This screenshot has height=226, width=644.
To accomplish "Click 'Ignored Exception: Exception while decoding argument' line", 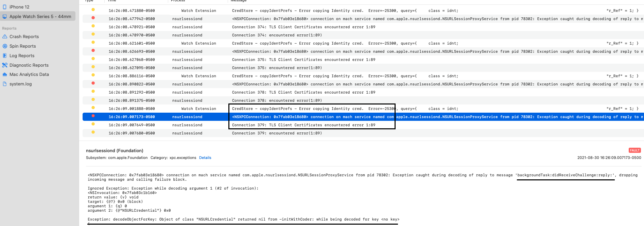I will [173, 188].
